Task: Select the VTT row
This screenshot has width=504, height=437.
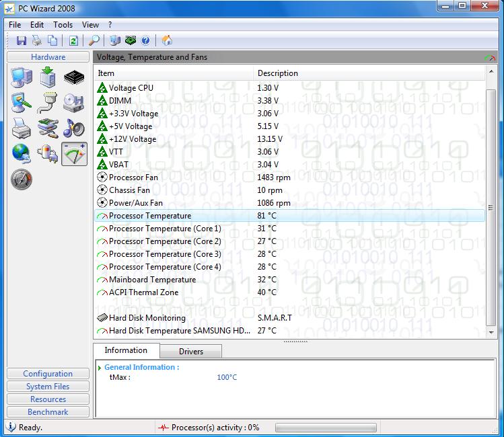Action: (289, 151)
